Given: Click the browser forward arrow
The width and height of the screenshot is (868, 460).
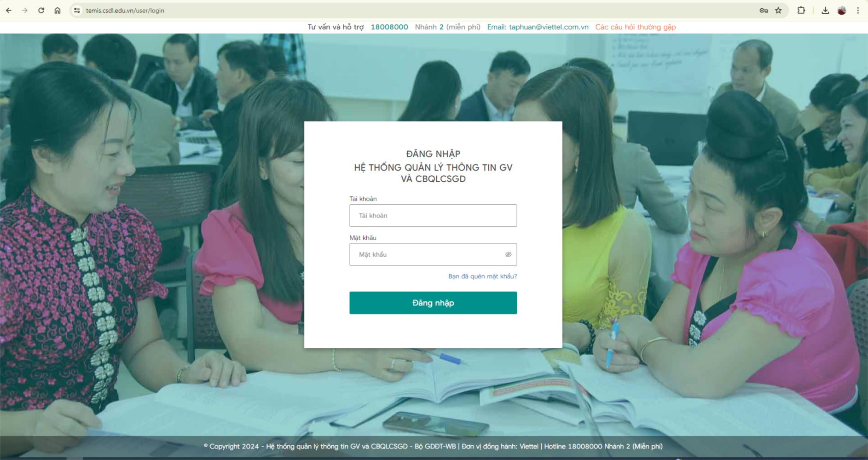Looking at the screenshot, I should pos(25,11).
